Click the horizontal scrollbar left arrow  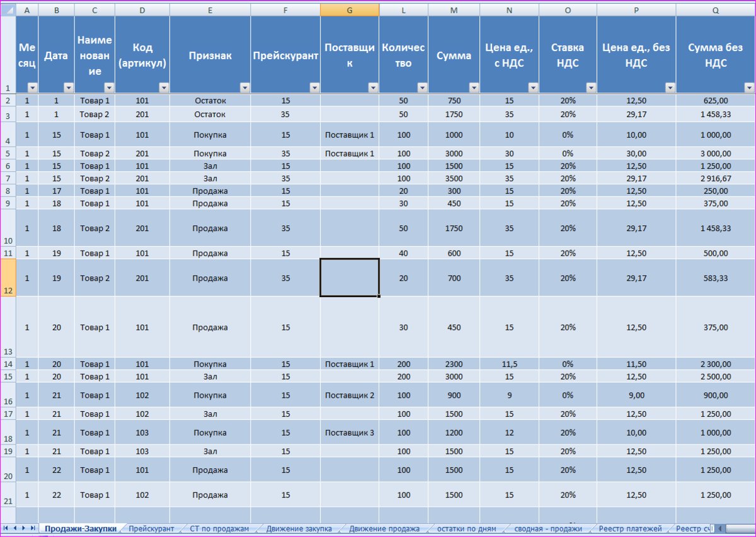coord(720,529)
